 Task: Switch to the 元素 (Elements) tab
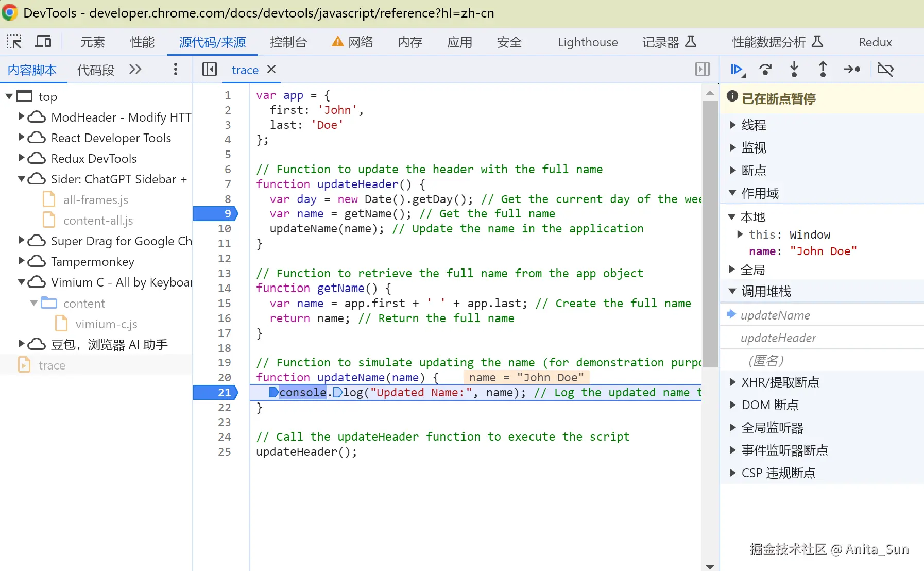point(93,42)
